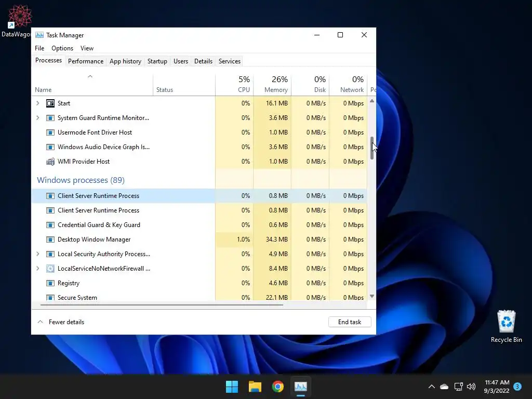532x399 pixels.
Task: Click Desktop Window Manager process icon
Action: pyautogui.click(x=50, y=240)
